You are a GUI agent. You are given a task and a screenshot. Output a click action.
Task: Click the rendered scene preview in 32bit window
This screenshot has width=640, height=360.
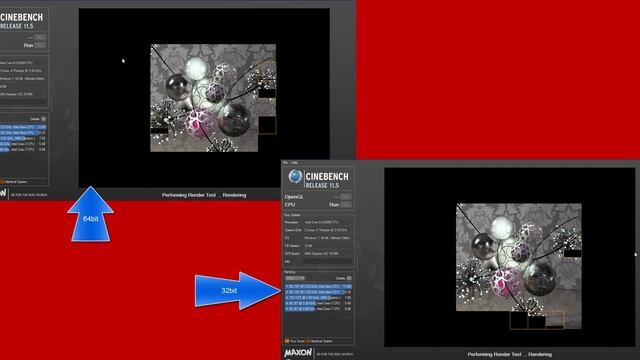[518, 266]
